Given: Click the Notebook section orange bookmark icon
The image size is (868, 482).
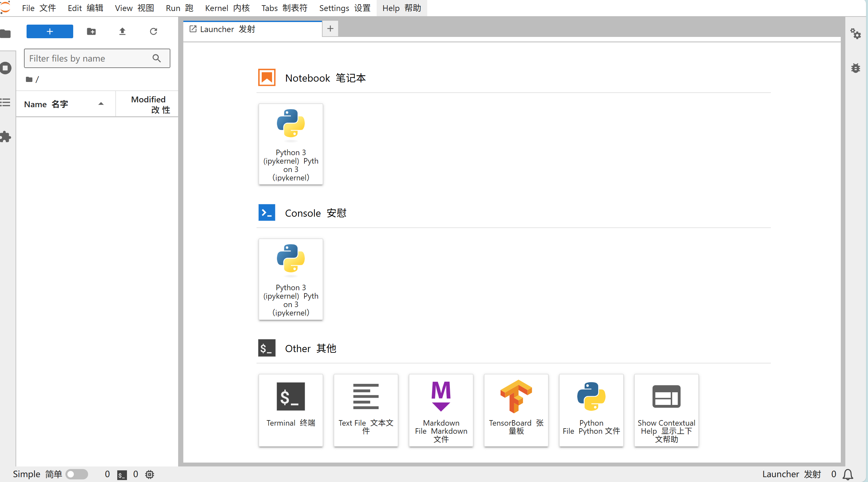Looking at the screenshot, I should coord(267,77).
